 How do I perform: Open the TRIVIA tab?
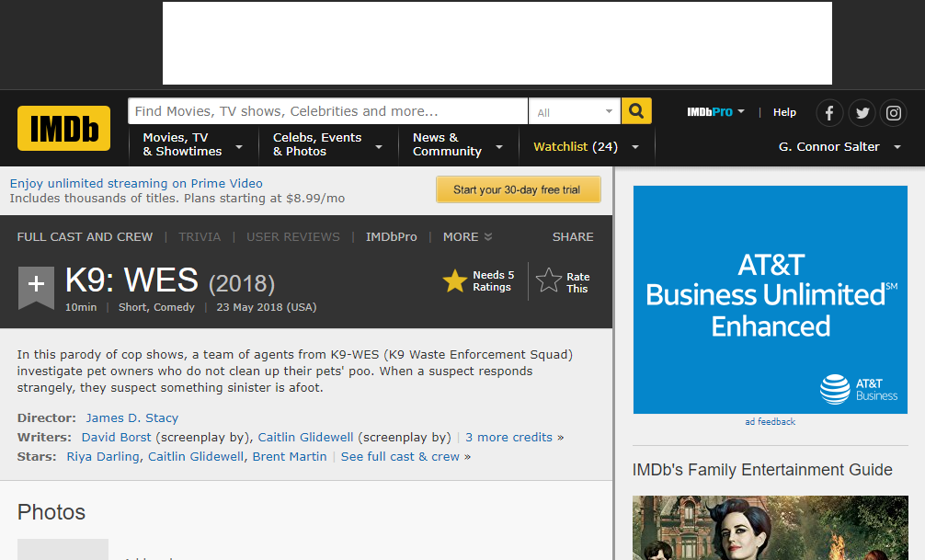pos(200,236)
